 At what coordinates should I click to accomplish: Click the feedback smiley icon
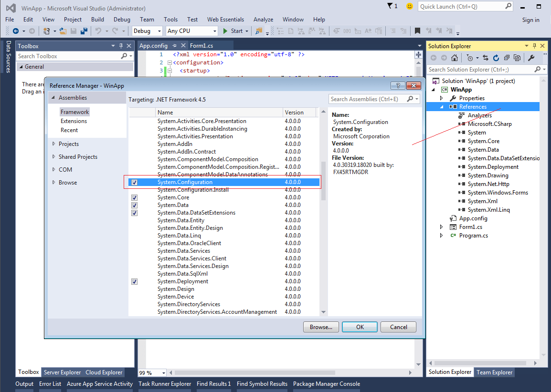click(409, 6)
